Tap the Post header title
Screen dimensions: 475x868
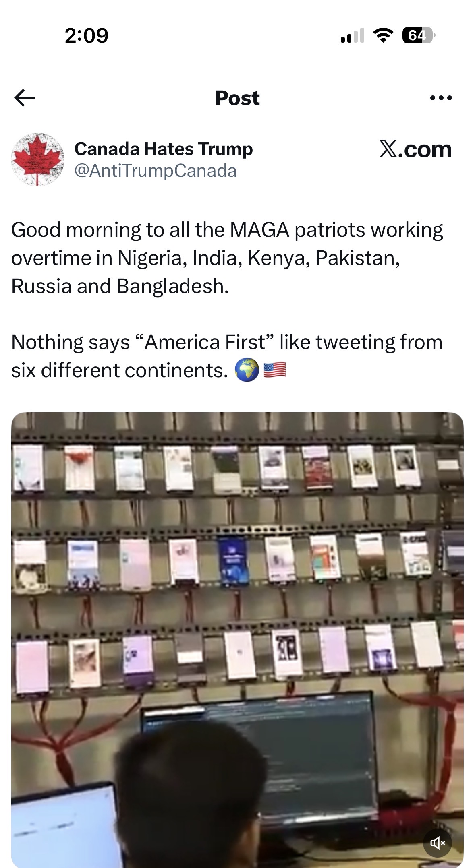(237, 98)
